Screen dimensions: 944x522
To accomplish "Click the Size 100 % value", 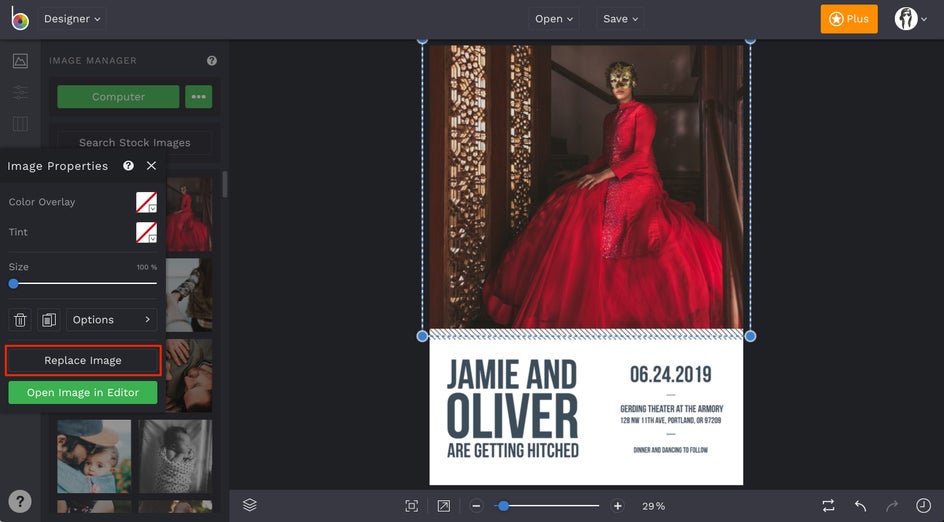I will [146, 267].
